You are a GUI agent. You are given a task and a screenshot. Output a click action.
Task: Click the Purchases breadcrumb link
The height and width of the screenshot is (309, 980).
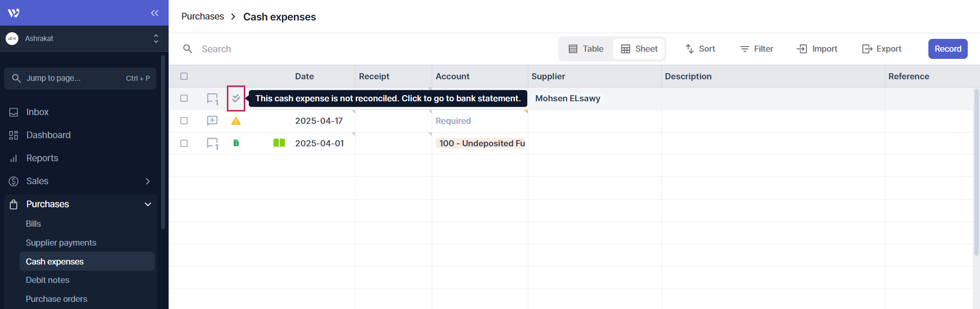202,16
